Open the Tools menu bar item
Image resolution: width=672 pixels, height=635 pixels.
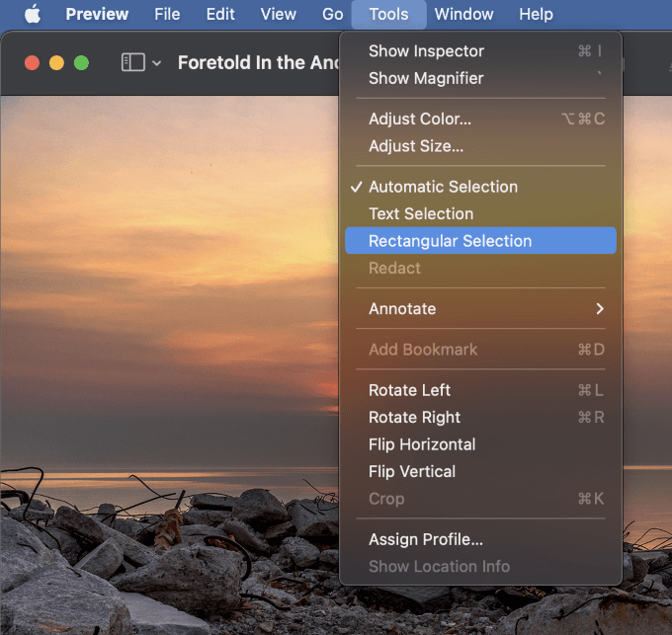388,14
